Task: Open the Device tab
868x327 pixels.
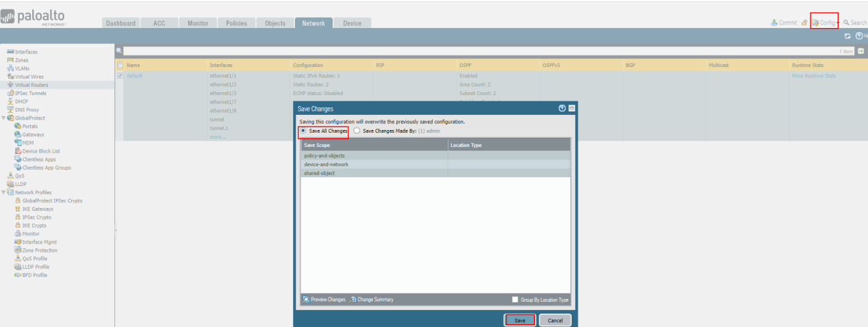Action: (353, 23)
